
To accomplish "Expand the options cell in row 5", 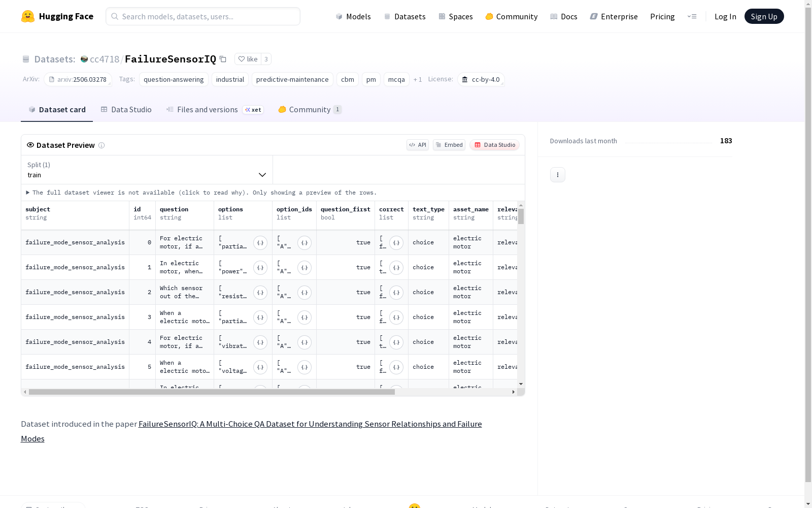I will [260, 367].
